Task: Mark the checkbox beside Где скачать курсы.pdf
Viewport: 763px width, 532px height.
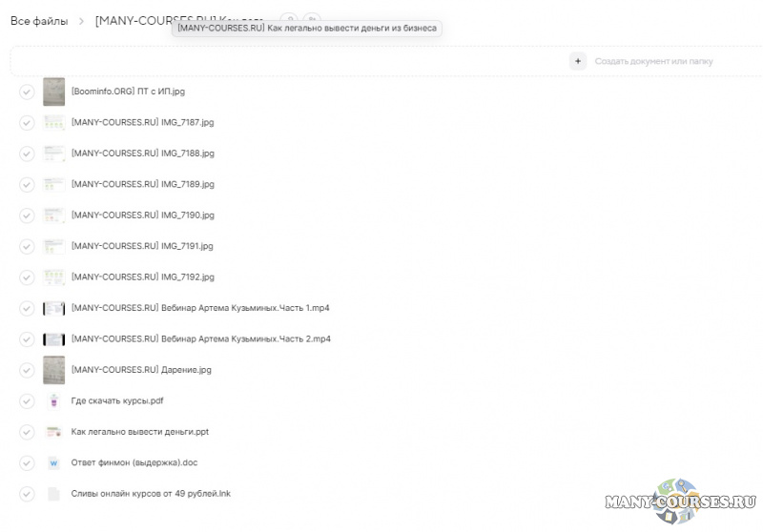Action: click(x=27, y=401)
